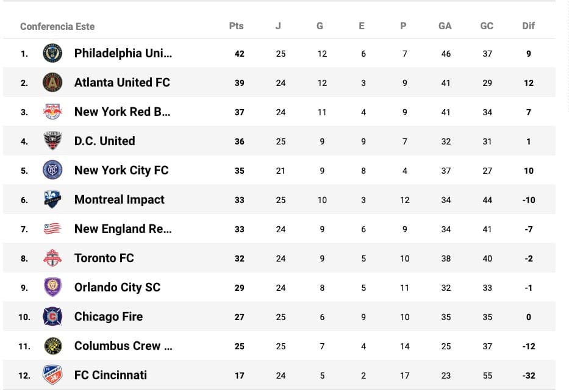Click the Montreal Impact logo
This screenshot has height=392, width=569.
click(x=52, y=199)
